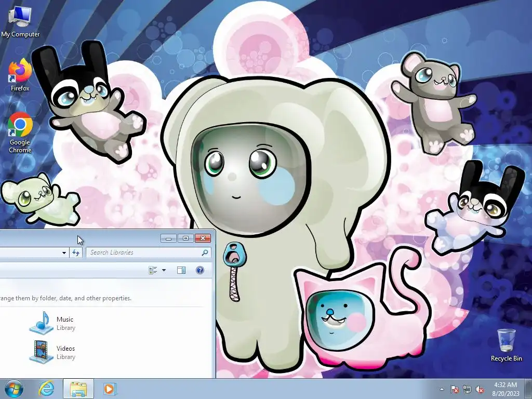Expand the address bar history dropdown
Viewport: 532px width, 399px height.
click(64, 252)
